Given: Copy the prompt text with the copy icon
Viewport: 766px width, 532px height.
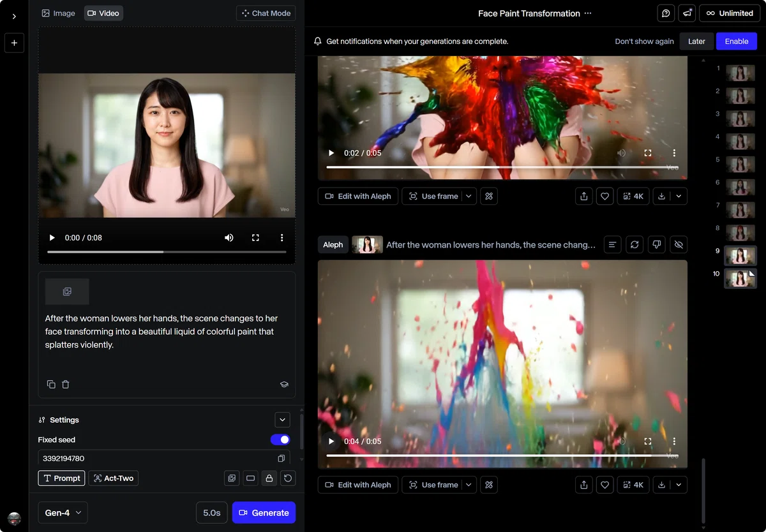Looking at the screenshot, I should click(51, 385).
